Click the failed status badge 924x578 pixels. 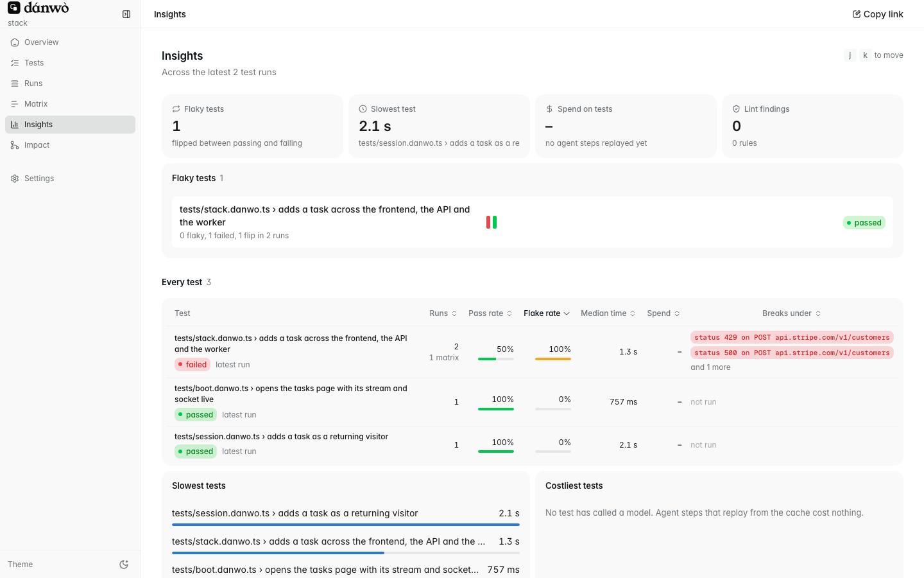point(193,365)
